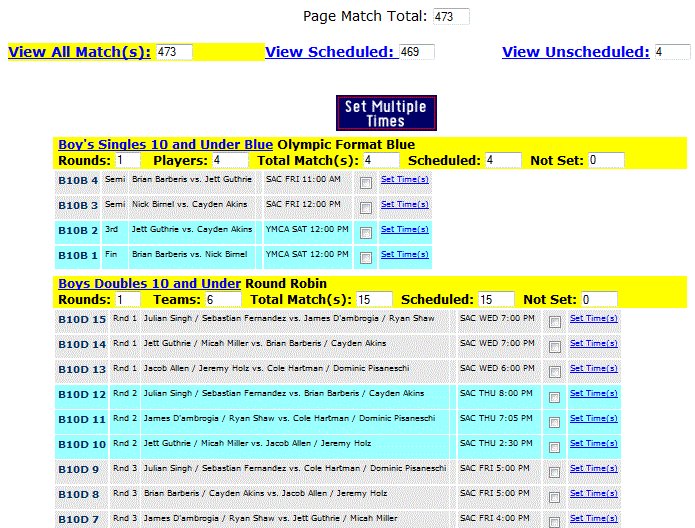Click Boy's Singles Players field
695x528 pixels.
coord(230,160)
